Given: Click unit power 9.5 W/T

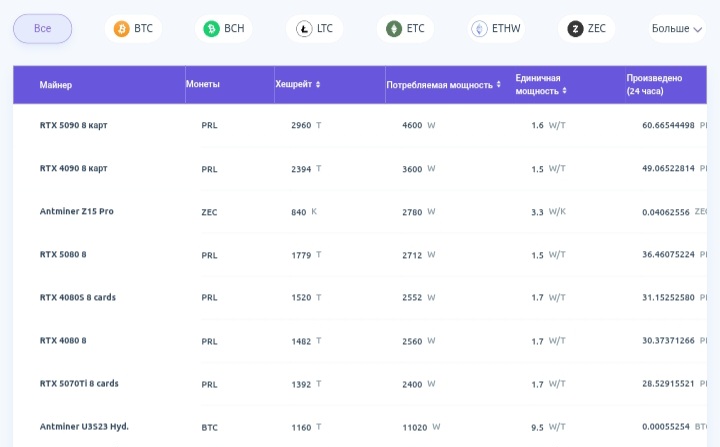Looking at the screenshot, I should [548, 427].
